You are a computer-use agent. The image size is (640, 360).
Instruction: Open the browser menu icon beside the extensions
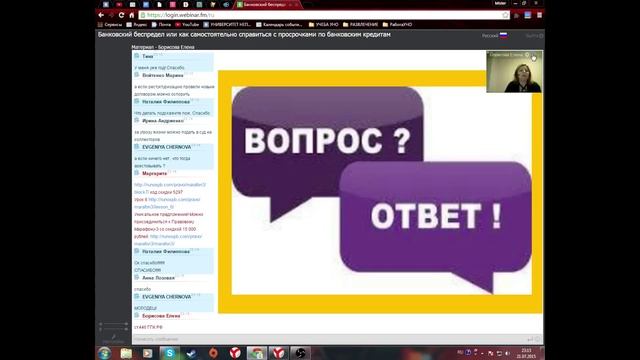pyautogui.click(x=539, y=15)
